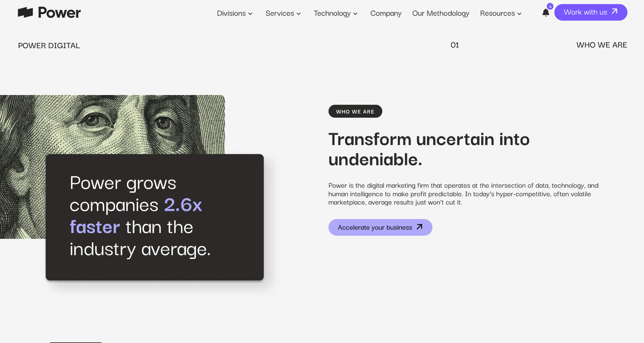Open the Divisions menu
The image size is (644, 343).
point(235,13)
